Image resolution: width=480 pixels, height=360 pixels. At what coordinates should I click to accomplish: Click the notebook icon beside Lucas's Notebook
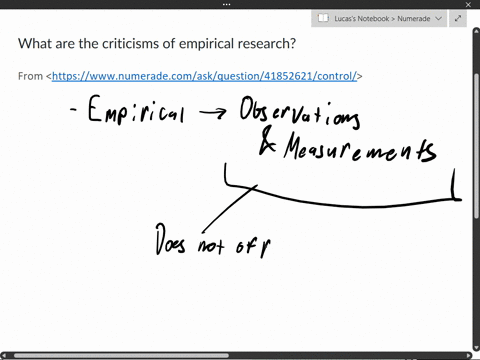[323, 18]
